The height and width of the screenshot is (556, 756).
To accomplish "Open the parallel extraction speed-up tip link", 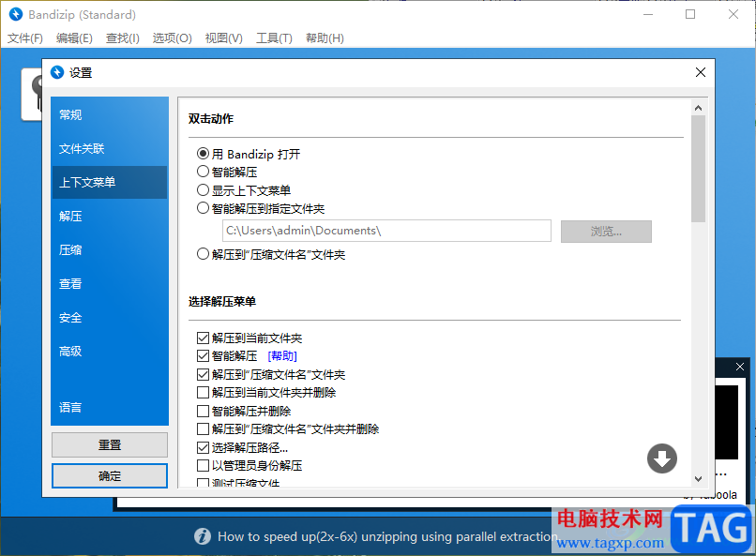I will 387,536.
